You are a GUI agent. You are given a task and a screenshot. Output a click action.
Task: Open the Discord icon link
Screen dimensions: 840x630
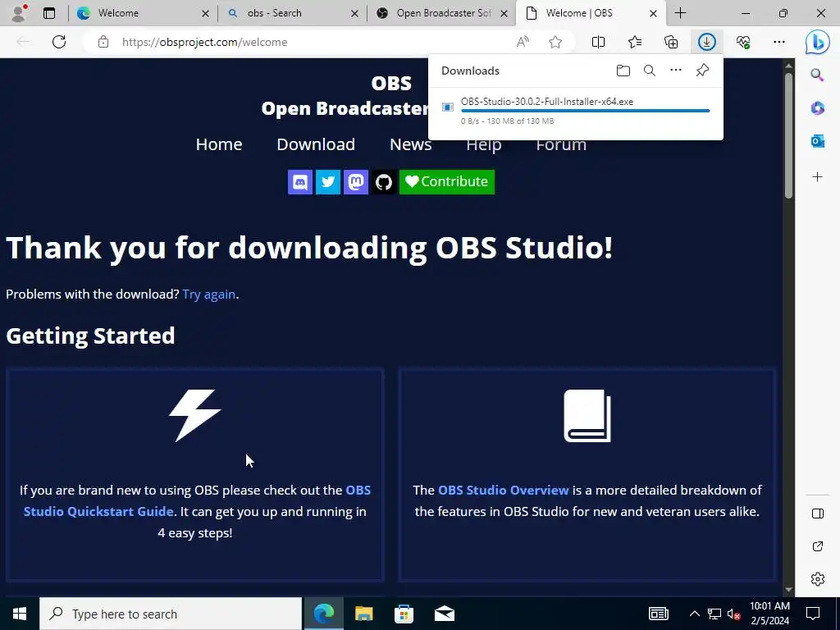coord(300,181)
